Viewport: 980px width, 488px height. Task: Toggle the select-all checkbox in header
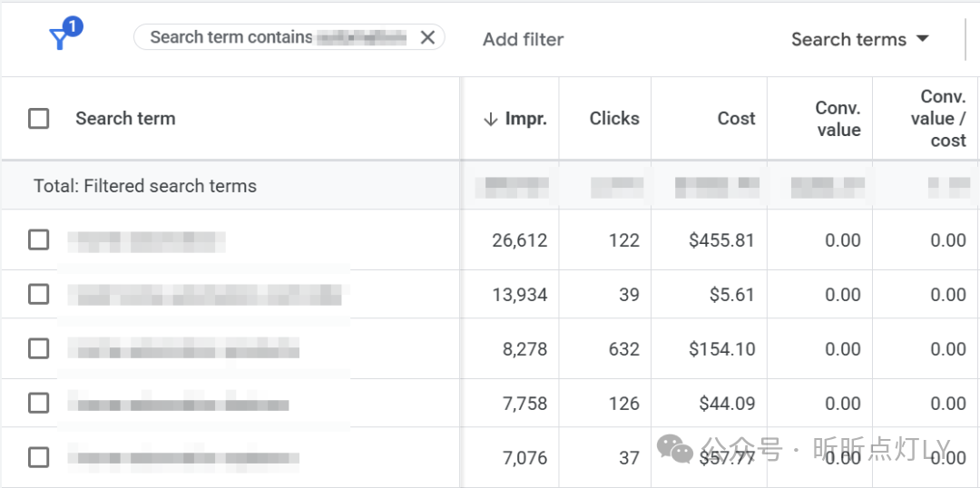(38, 119)
